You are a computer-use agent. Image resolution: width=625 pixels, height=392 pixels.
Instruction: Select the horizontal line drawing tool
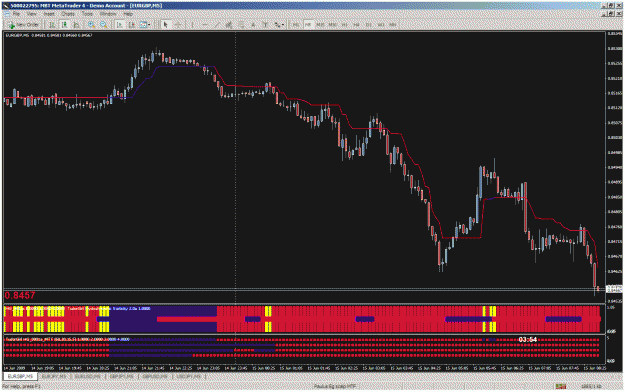pos(204,25)
